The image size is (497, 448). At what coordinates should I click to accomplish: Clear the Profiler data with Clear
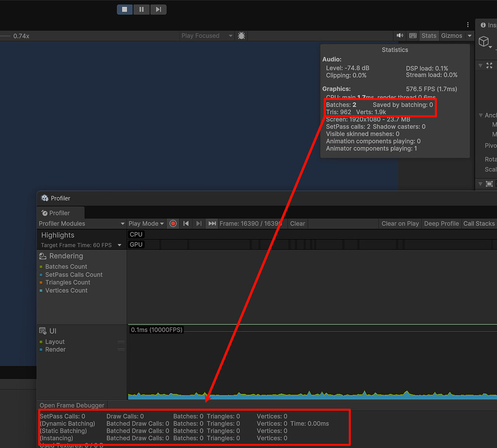(297, 224)
